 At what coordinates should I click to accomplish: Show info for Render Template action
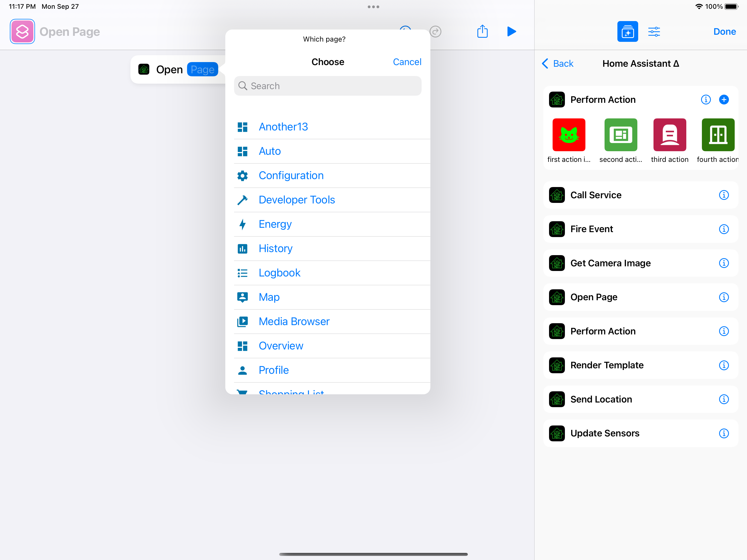coord(724,365)
